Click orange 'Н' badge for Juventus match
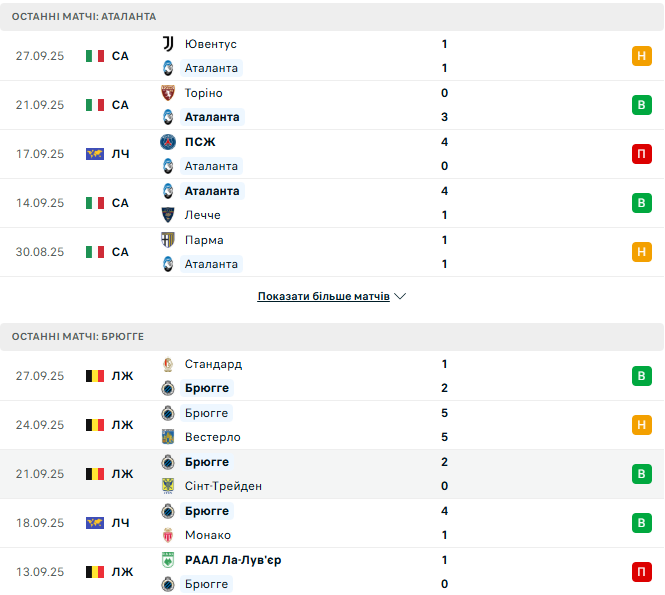 (x=642, y=56)
